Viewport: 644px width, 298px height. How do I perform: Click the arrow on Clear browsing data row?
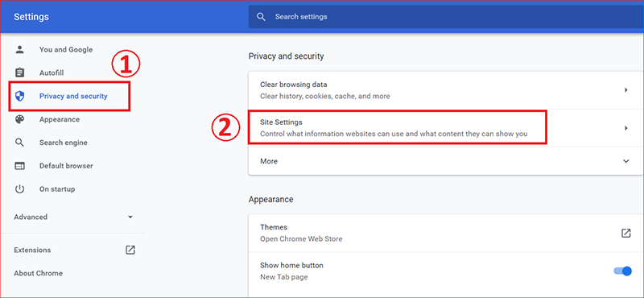click(x=626, y=90)
